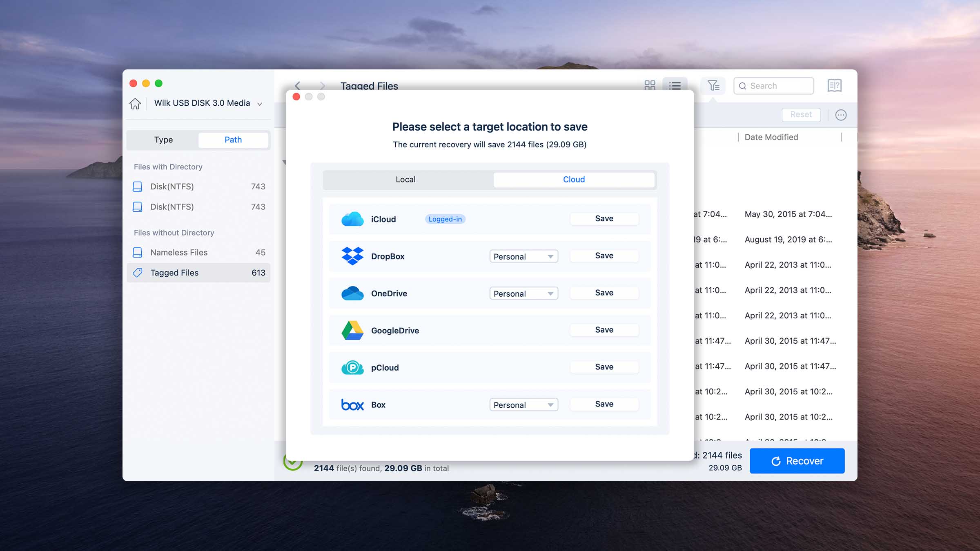Go forward with the right chevron
Image resolution: width=980 pixels, height=551 pixels.
coord(323,86)
